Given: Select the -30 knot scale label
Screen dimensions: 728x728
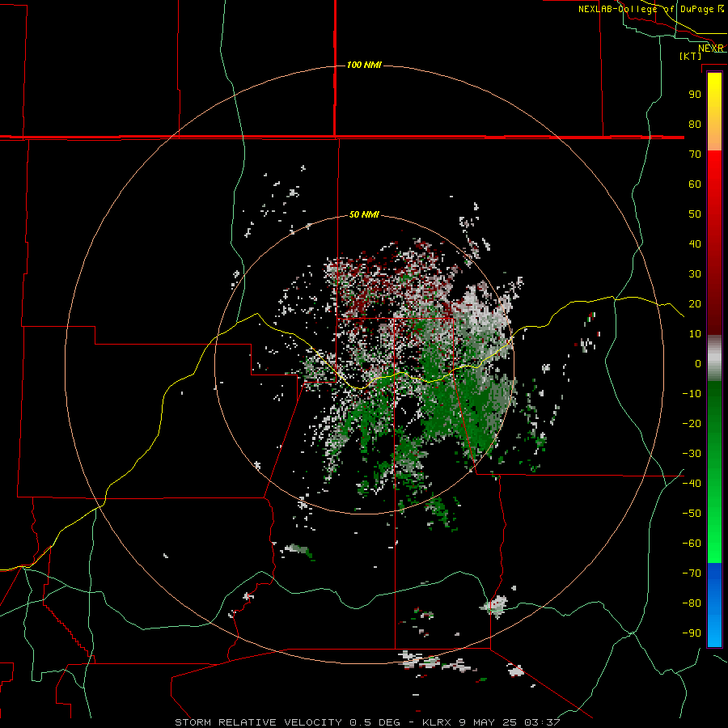Looking at the screenshot, I should pos(692,454).
